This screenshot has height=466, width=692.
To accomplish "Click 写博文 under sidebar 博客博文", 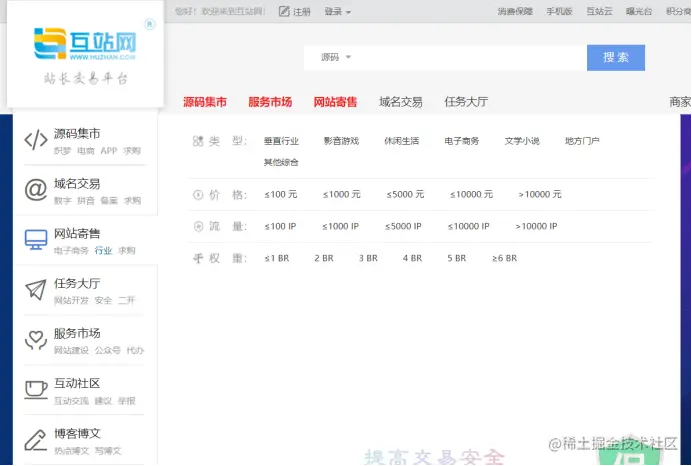I will point(108,451).
